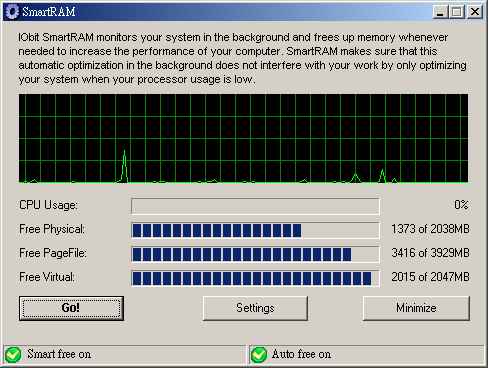
Task: Click the SmartRAM title bar app icon
Action: coord(13,12)
